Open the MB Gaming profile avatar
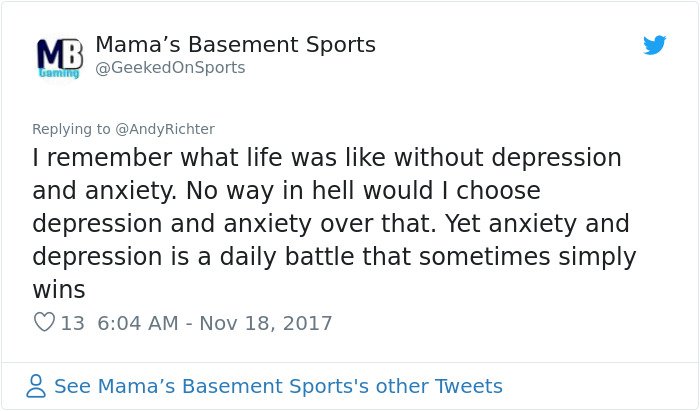 tap(59, 58)
